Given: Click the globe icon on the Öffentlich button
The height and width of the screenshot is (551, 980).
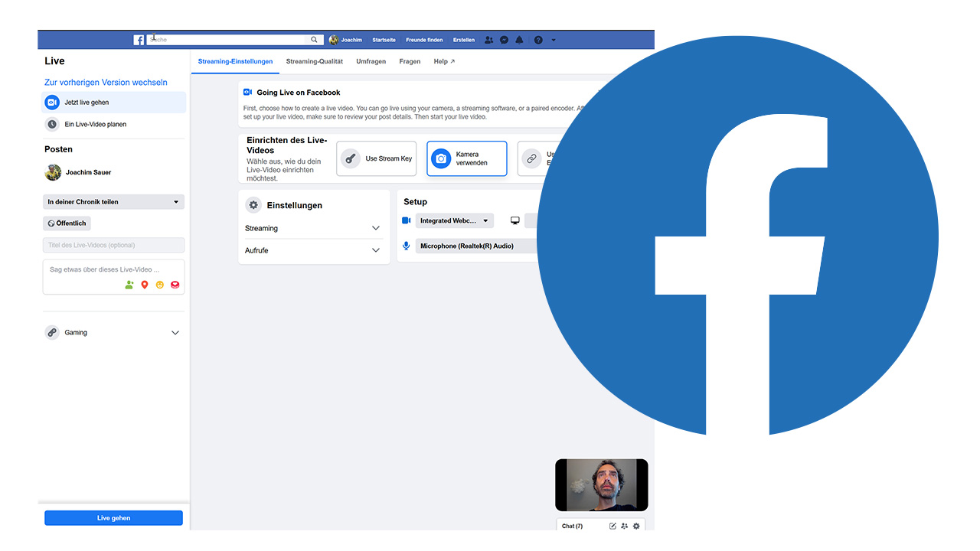Looking at the screenshot, I should [51, 223].
